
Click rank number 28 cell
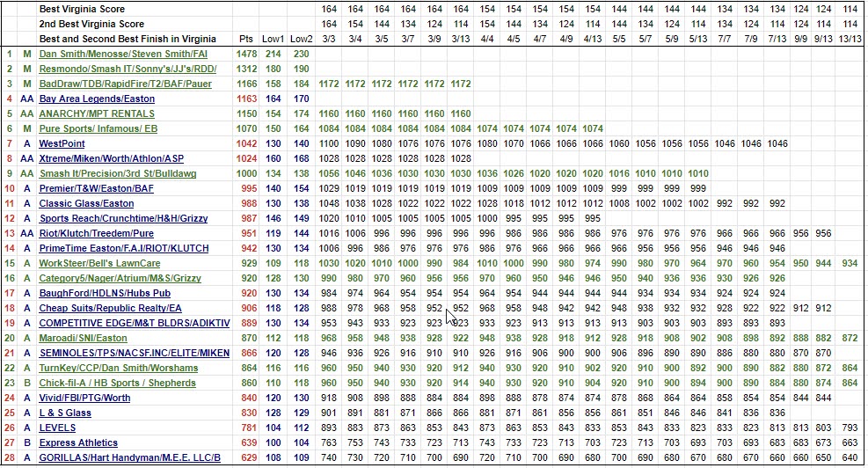click(x=9, y=457)
